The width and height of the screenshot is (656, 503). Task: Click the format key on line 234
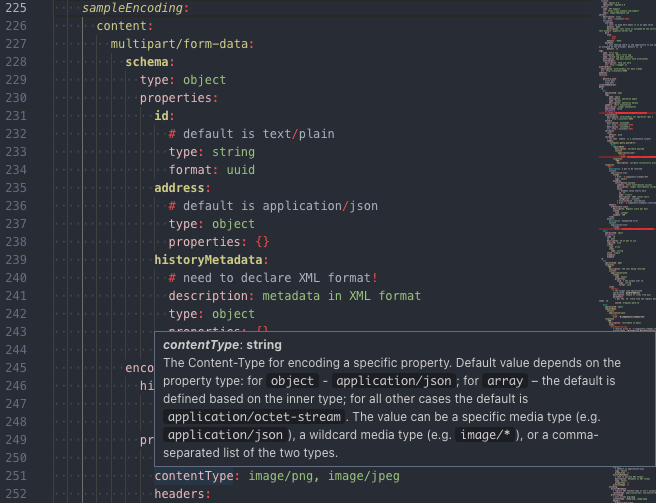tap(190, 170)
